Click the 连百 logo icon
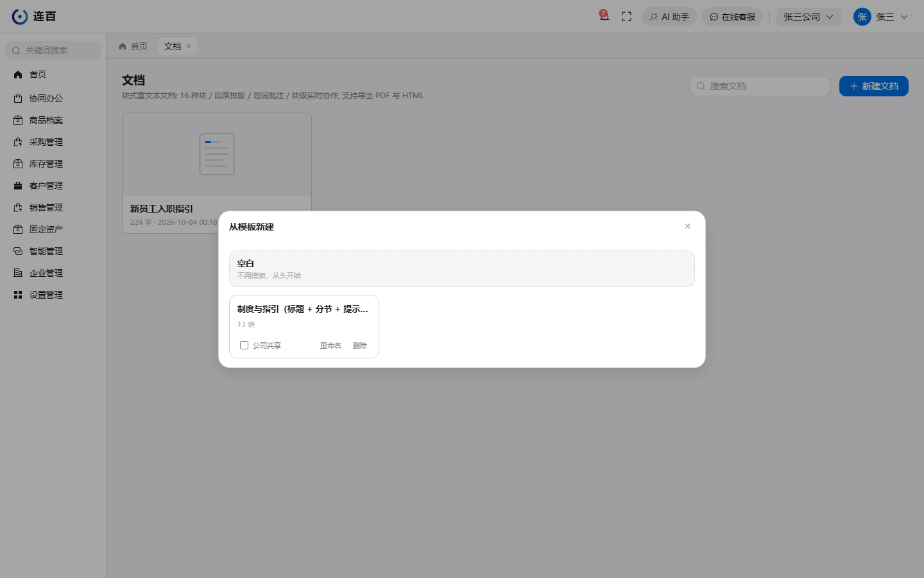 (20, 17)
